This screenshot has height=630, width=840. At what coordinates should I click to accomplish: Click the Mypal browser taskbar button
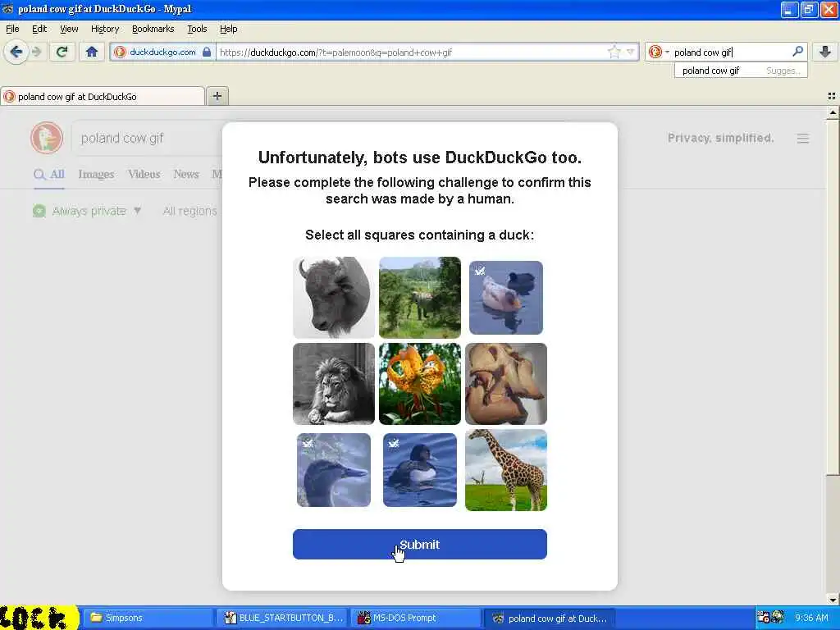point(550,618)
